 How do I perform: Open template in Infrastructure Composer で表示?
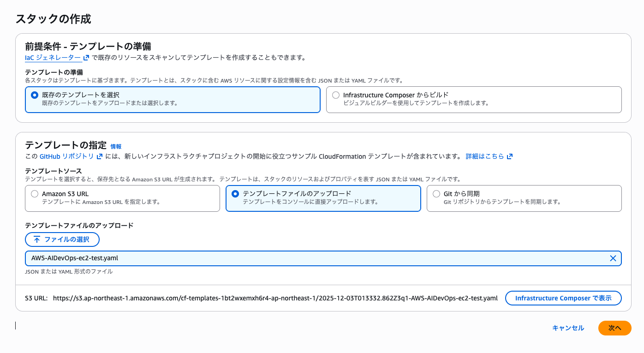563,298
